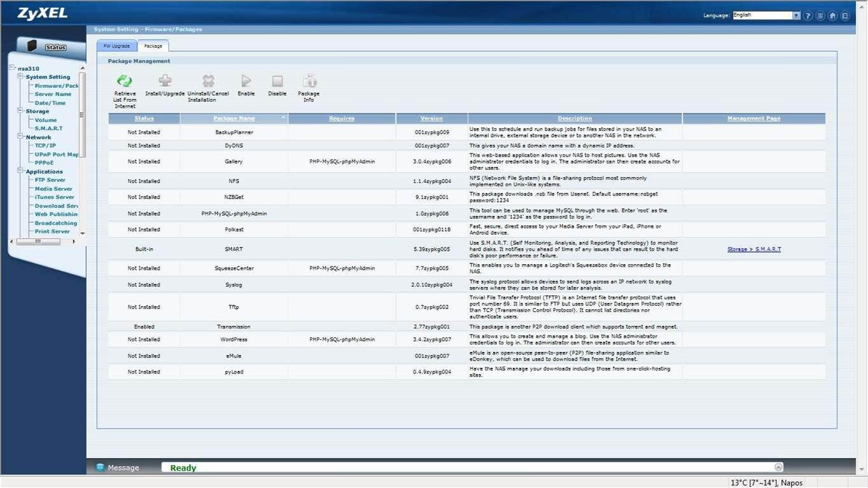Collapse the System Setting tree node
Screen dimensions: 868x488
20,76
